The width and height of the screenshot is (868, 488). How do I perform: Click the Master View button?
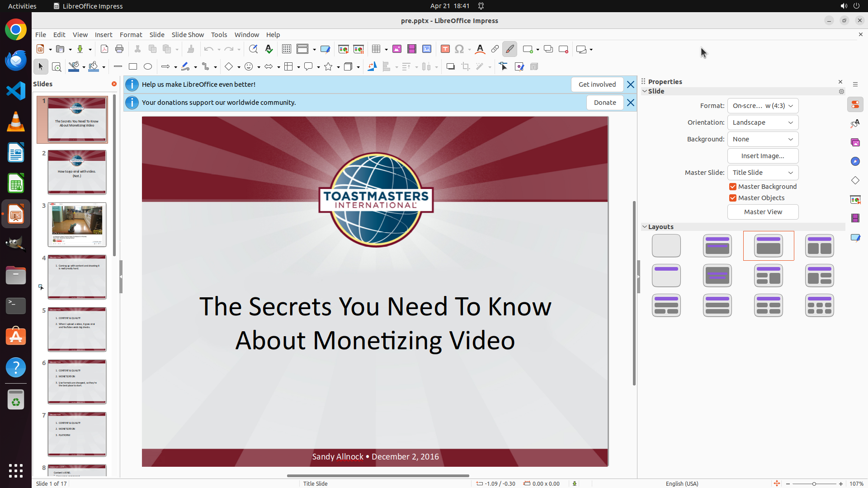[x=763, y=212]
